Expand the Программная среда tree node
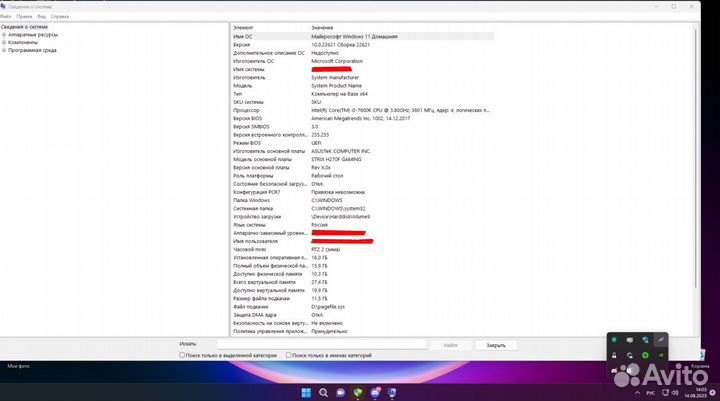The height and width of the screenshot is (401, 720). (4, 50)
